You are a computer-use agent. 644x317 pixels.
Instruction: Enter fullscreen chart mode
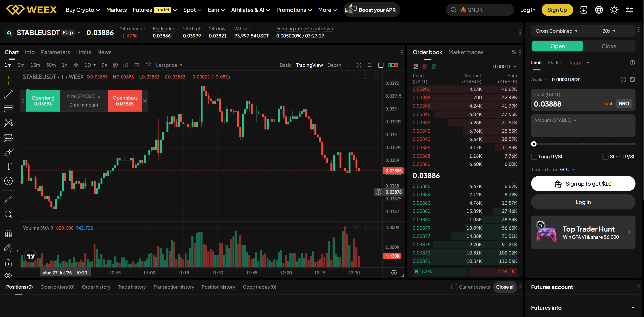pos(359,65)
